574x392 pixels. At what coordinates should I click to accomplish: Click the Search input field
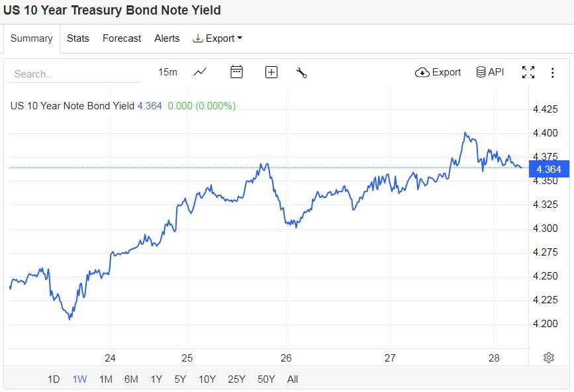tap(73, 74)
